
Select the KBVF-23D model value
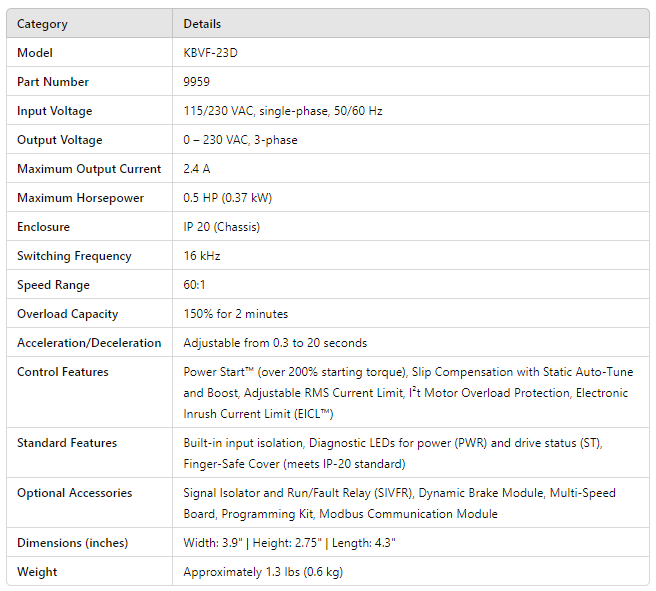(210, 53)
